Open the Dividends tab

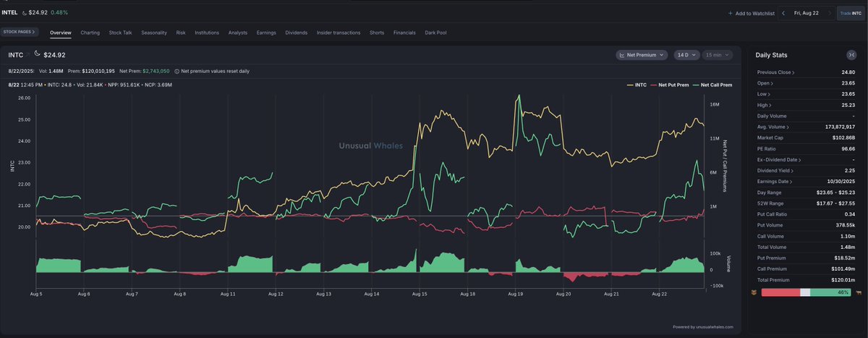coord(297,33)
